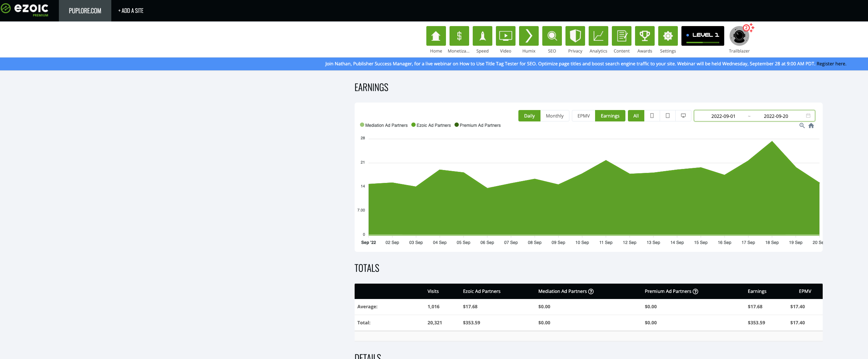Click the 06 Sep axis label
This screenshot has width=868, height=359.
[487, 243]
